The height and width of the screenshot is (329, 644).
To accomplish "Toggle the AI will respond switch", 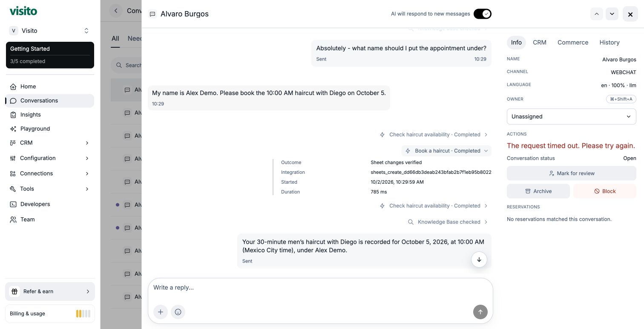I will tap(482, 14).
